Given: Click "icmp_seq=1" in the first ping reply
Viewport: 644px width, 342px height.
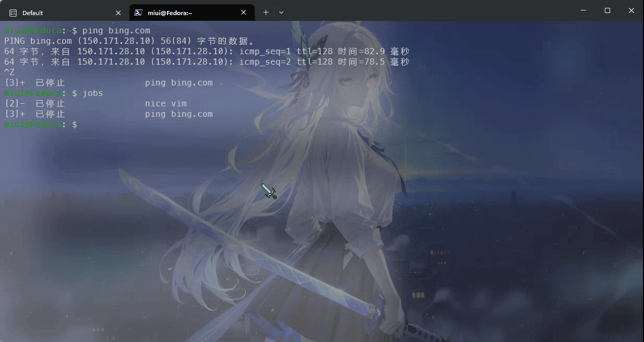Looking at the screenshot, I should tap(265, 52).
